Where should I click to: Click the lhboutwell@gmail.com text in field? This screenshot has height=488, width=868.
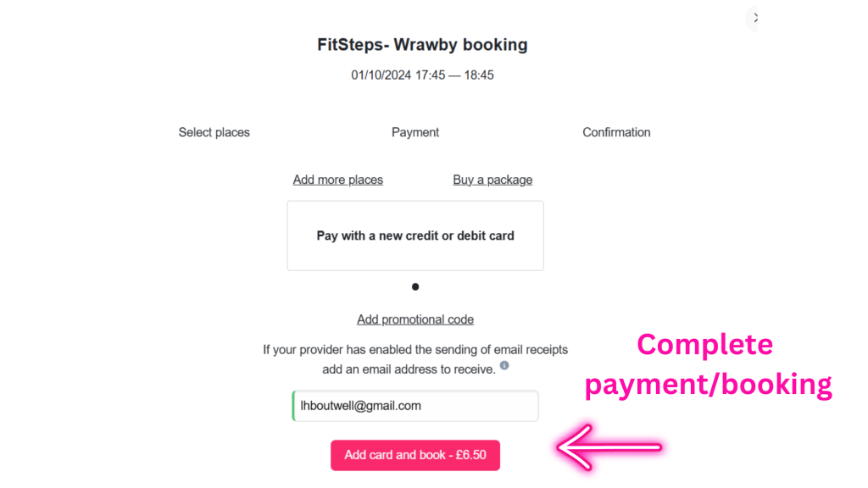click(361, 406)
